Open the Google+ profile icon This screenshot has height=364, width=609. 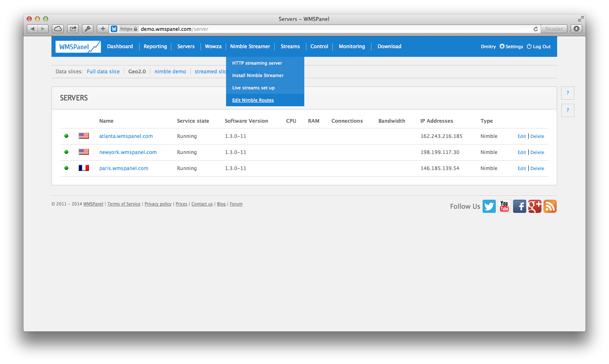pos(535,206)
